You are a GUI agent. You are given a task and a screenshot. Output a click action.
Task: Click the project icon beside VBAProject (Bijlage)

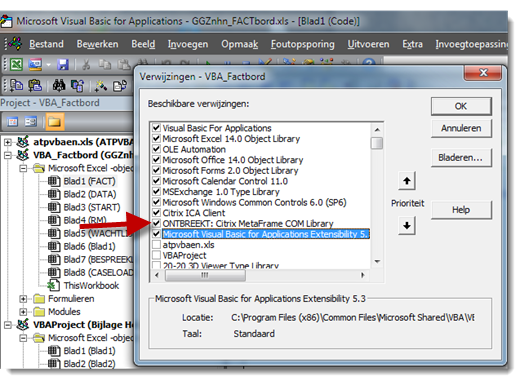(x=23, y=324)
